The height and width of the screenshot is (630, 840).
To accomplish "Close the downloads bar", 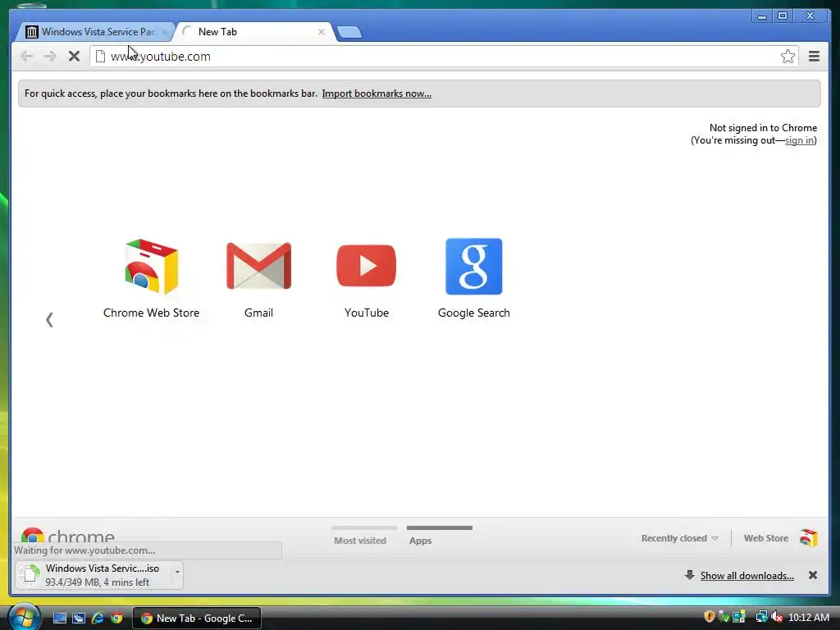I will coord(813,575).
